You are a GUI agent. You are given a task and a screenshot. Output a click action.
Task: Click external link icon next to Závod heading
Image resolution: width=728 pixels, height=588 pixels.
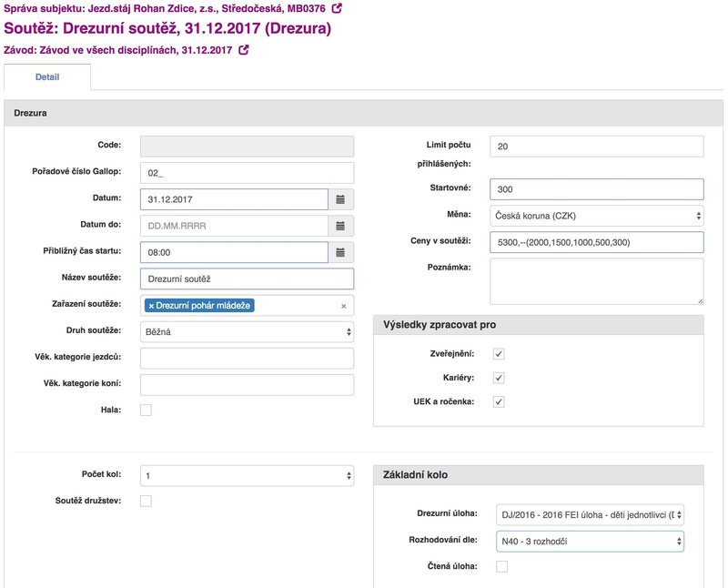pyautogui.click(x=244, y=51)
